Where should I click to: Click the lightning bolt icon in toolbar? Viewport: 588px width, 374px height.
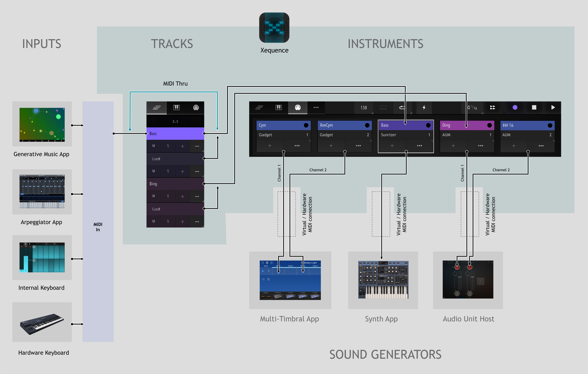pyautogui.click(x=424, y=108)
